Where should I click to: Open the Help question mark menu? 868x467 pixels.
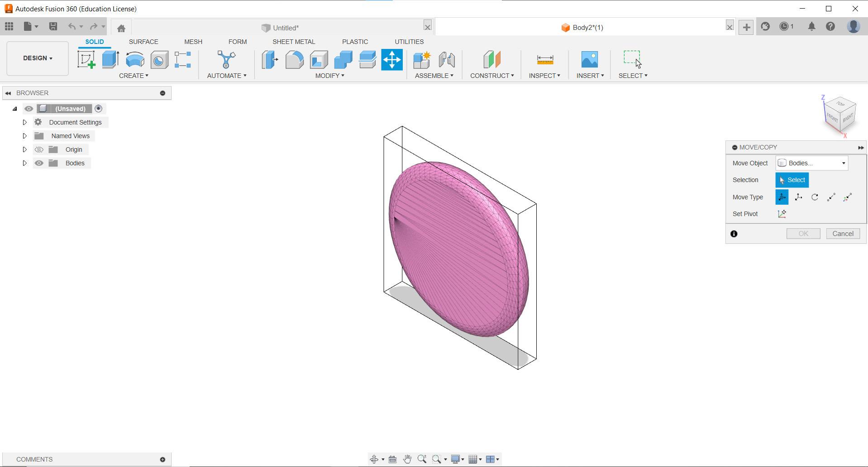[x=830, y=27]
